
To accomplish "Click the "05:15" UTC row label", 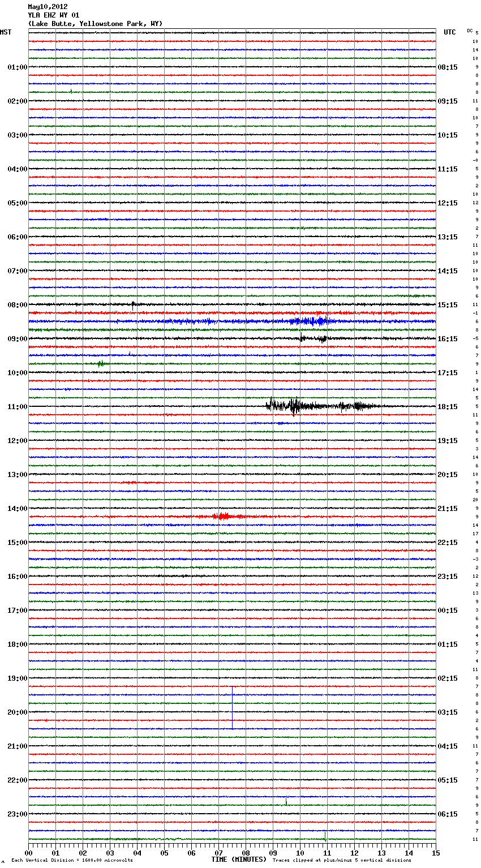I will [x=448, y=780].
